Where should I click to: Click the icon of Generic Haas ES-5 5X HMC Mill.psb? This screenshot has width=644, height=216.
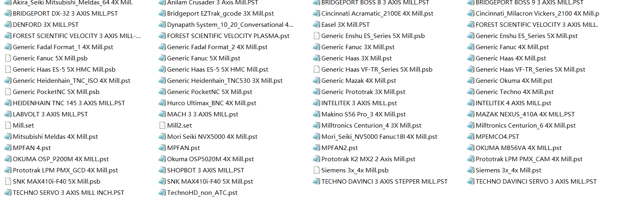point(8,69)
